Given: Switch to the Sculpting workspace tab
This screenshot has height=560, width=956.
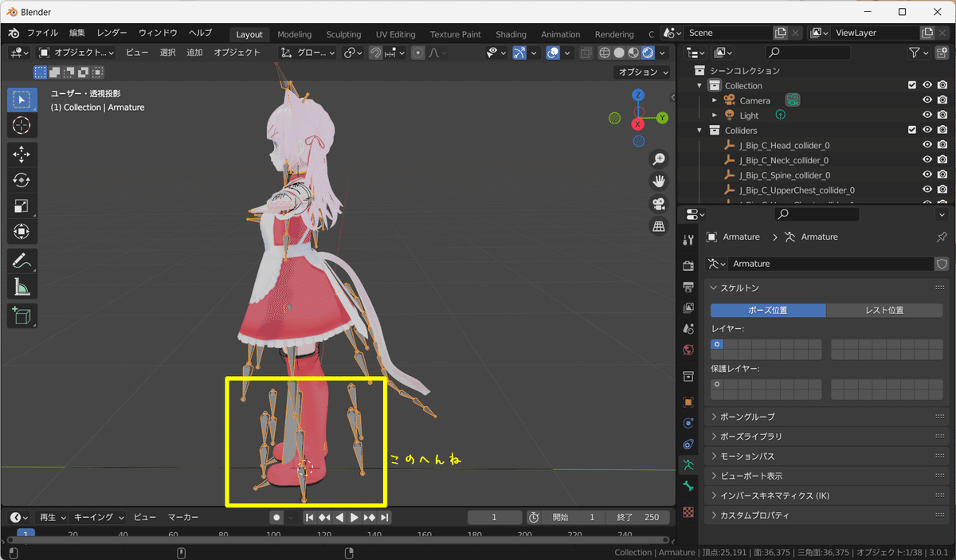Looking at the screenshot, I should (343, 34).
